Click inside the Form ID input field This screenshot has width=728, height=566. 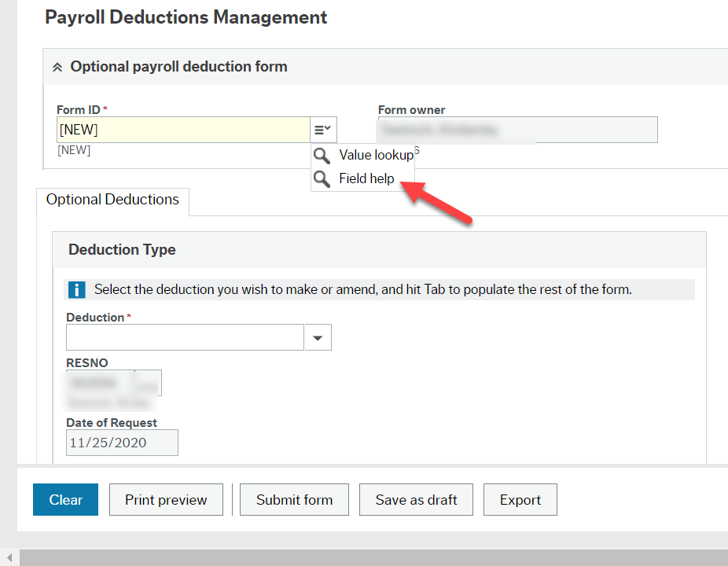coord(181,129)
